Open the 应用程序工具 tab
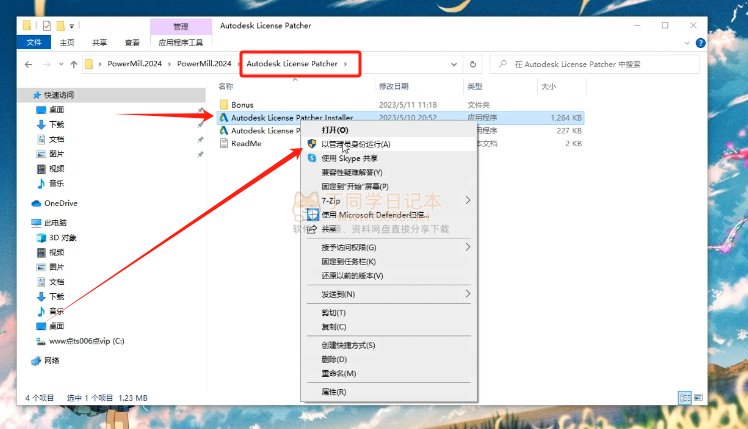 pyautogui.click(x=181, y=42)
